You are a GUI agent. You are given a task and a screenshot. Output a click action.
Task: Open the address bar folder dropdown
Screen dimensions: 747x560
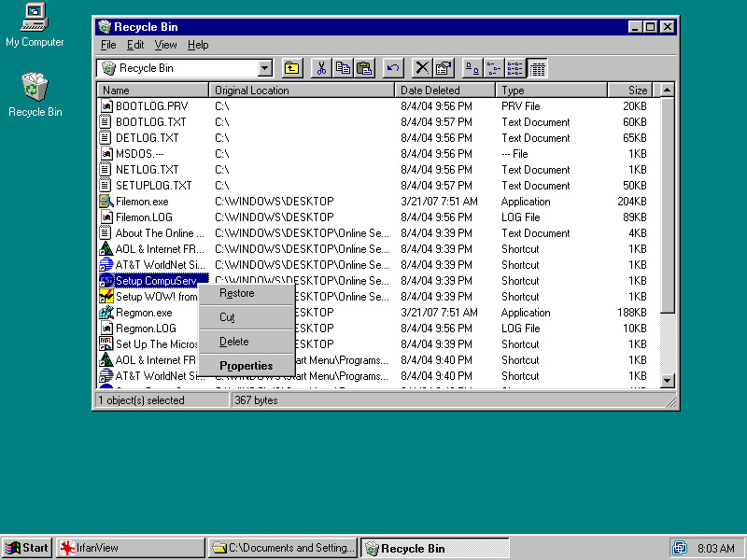(x=264, y=67)
